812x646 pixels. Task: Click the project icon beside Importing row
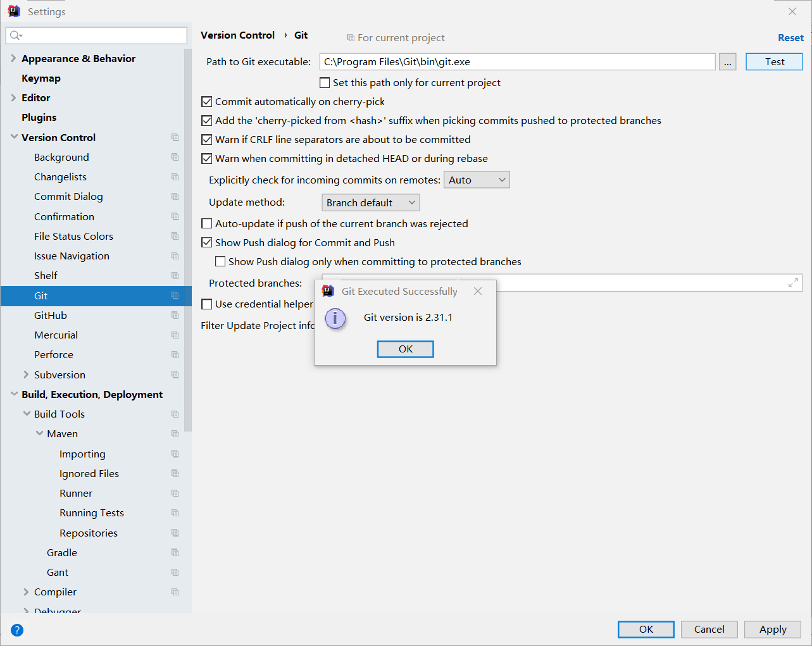pyautogui.click(x=175, y=454)
